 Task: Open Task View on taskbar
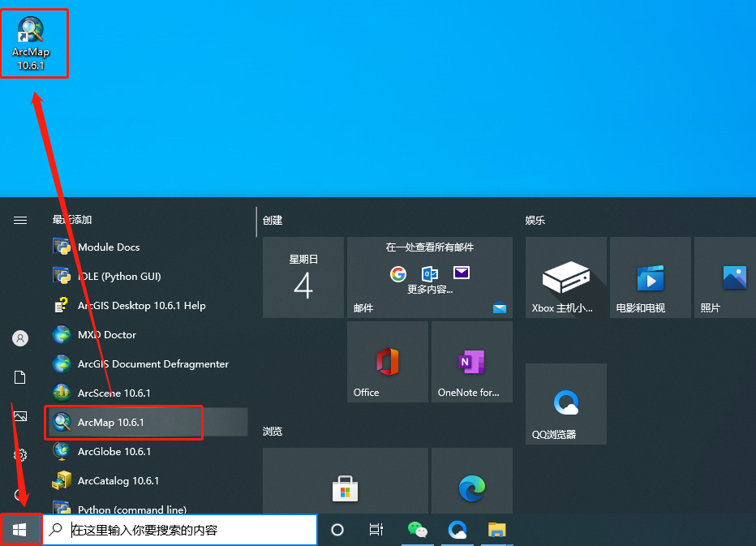point(376,530)
